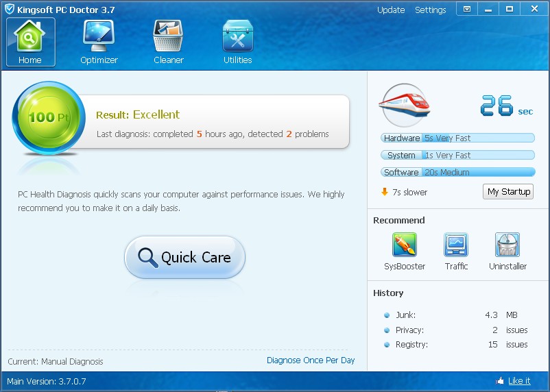Go to the Utilities tab

[x=237, y=42]
